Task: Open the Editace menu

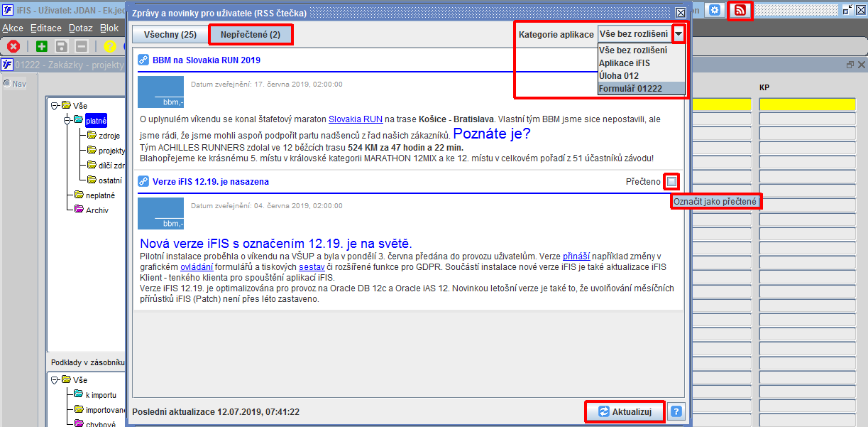Action: tap(46, 28)
